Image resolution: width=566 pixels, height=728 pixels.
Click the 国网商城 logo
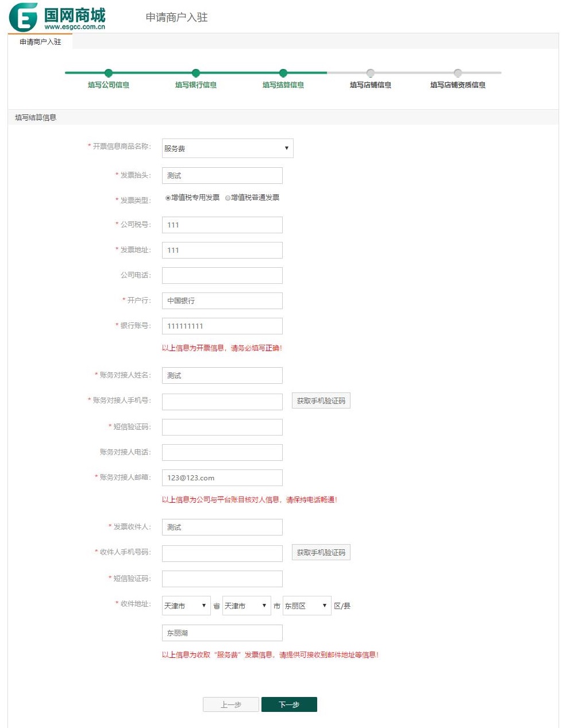pos(57,17)
